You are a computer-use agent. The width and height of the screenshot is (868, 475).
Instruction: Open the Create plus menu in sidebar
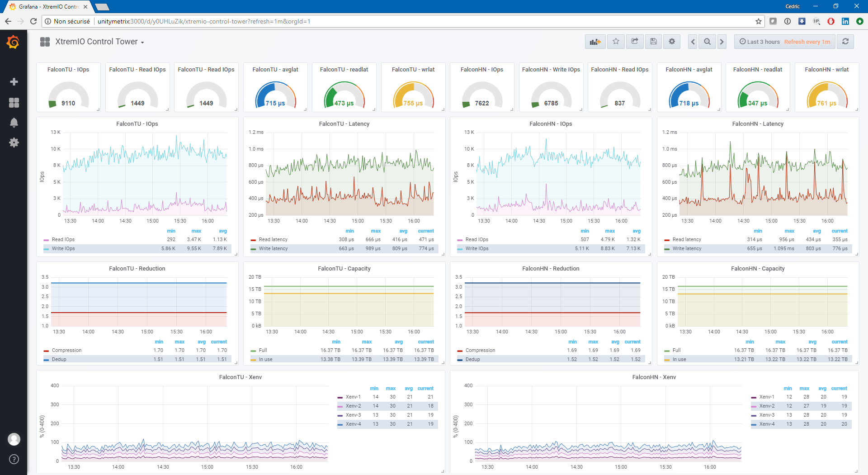[14, 82]
